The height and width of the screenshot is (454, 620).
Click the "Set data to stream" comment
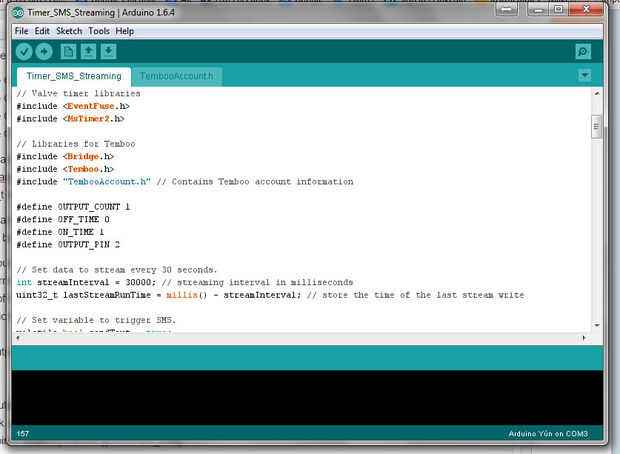(117, 270)
